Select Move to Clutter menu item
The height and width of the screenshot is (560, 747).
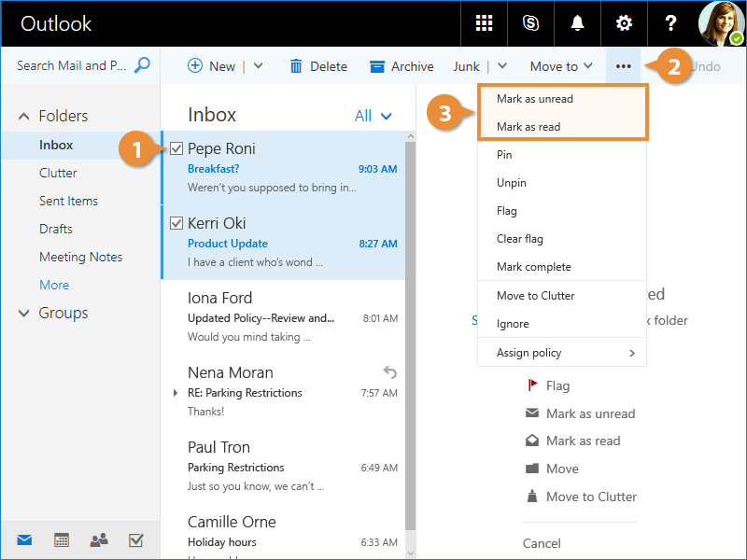tap(535, 296)
